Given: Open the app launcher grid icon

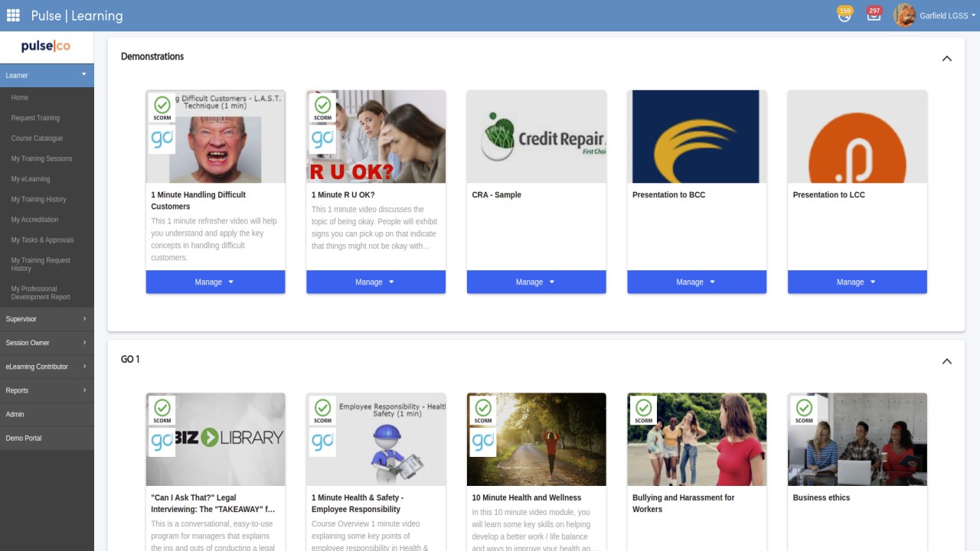Looking at the screenshot, I should [13, 15].
